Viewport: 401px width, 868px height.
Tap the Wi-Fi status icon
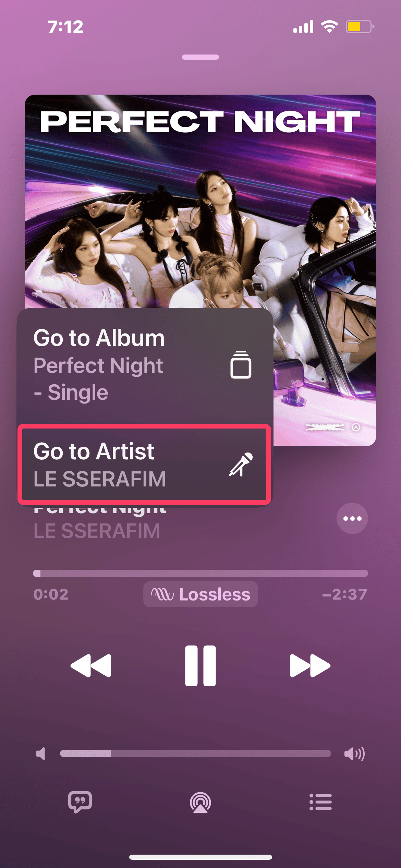[329, 26]
